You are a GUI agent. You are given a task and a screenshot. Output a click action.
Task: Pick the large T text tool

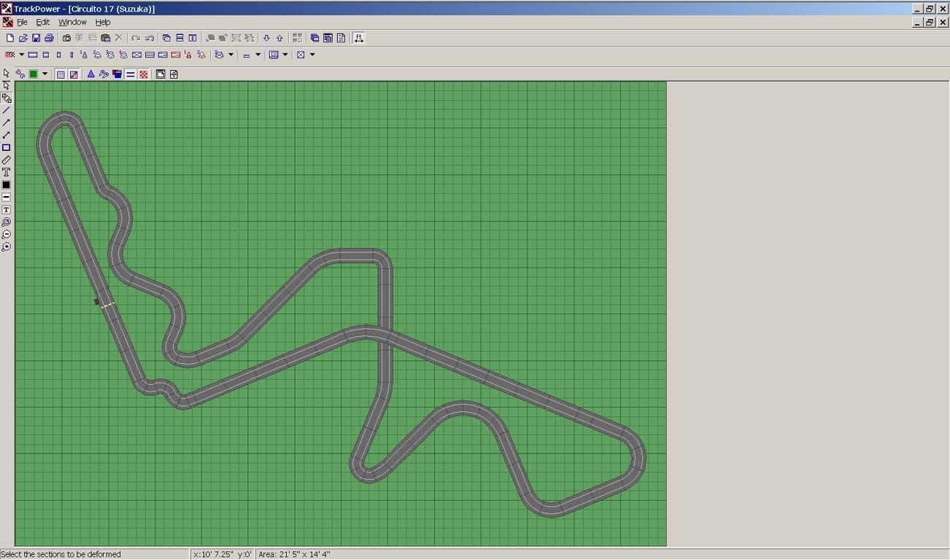click(7, 172)
